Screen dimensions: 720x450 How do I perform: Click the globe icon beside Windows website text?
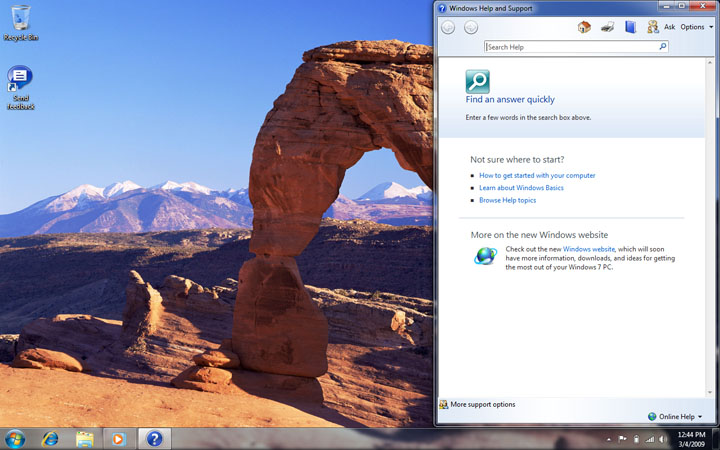tap(485, 255)
